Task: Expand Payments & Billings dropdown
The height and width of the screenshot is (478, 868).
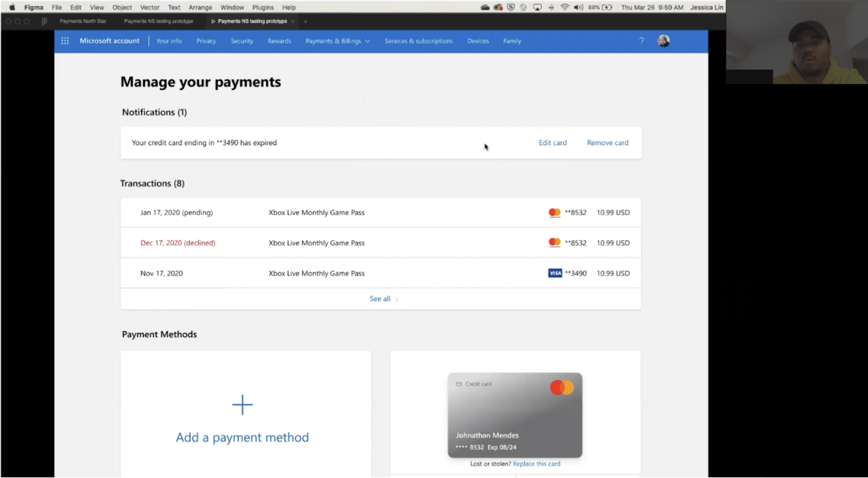Action: click(338, 41)
